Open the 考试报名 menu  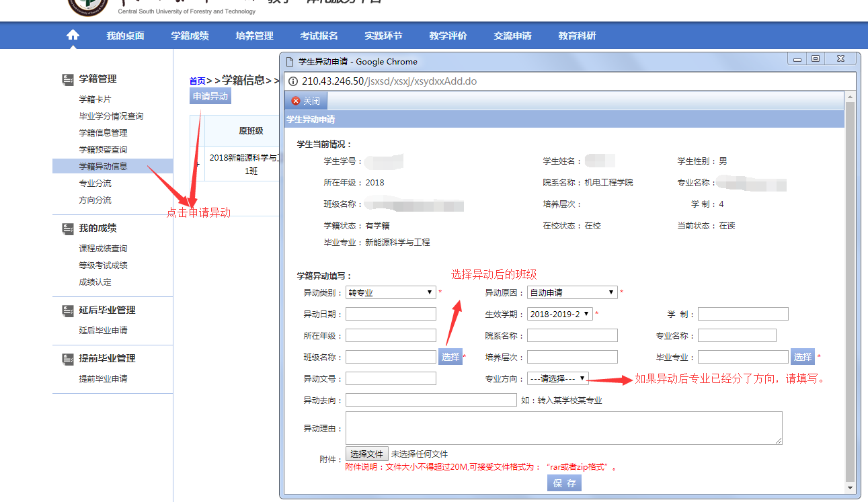(x=319, y=36)
